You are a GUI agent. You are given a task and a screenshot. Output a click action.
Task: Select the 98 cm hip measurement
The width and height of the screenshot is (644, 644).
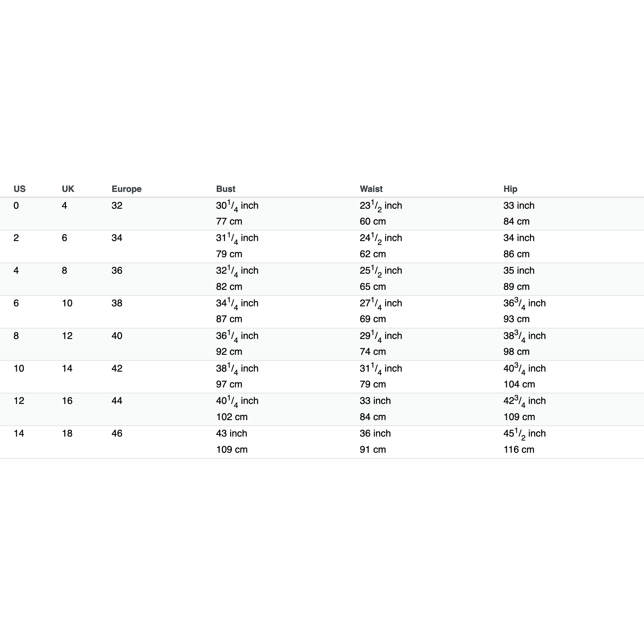pos(516,352)
